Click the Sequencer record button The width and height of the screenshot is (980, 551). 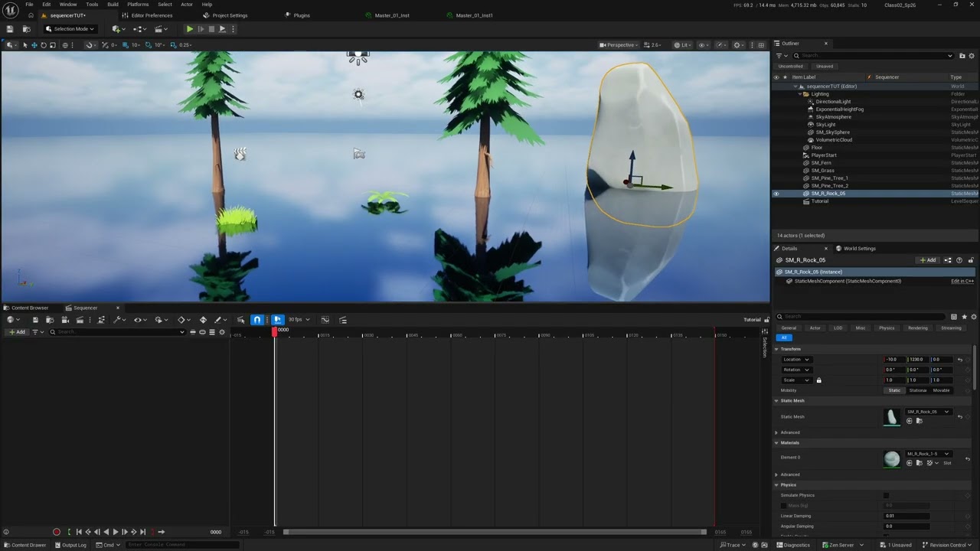[56, 532]
